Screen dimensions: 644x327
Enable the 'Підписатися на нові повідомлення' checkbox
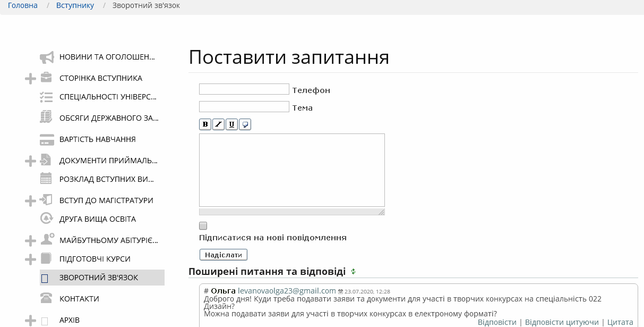(x=203, y=225)
